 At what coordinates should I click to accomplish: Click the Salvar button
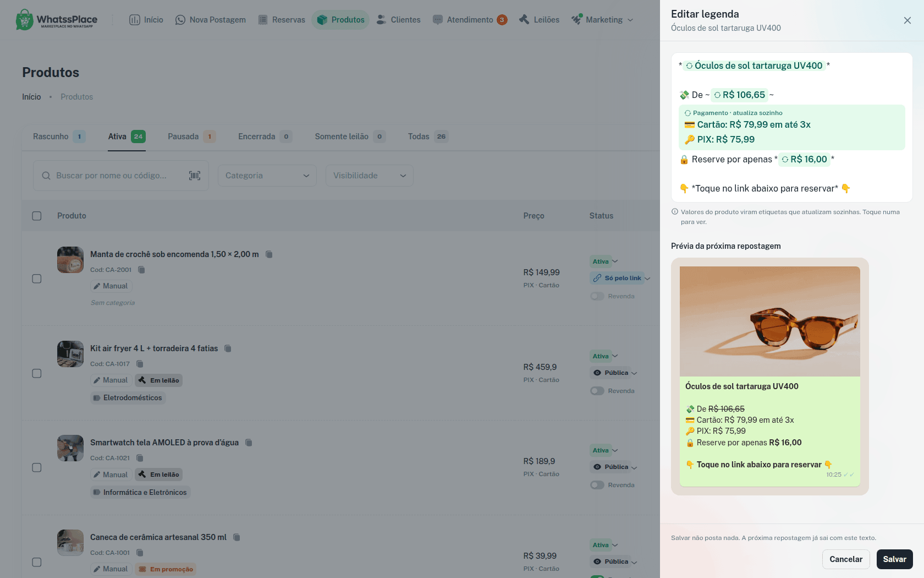[x=895, y=559]
